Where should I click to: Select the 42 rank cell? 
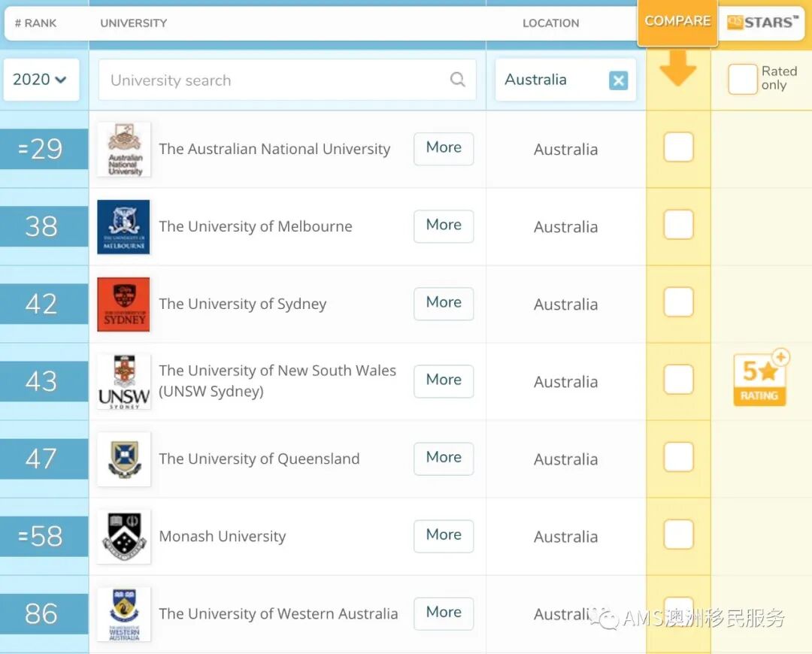point(44,304)
